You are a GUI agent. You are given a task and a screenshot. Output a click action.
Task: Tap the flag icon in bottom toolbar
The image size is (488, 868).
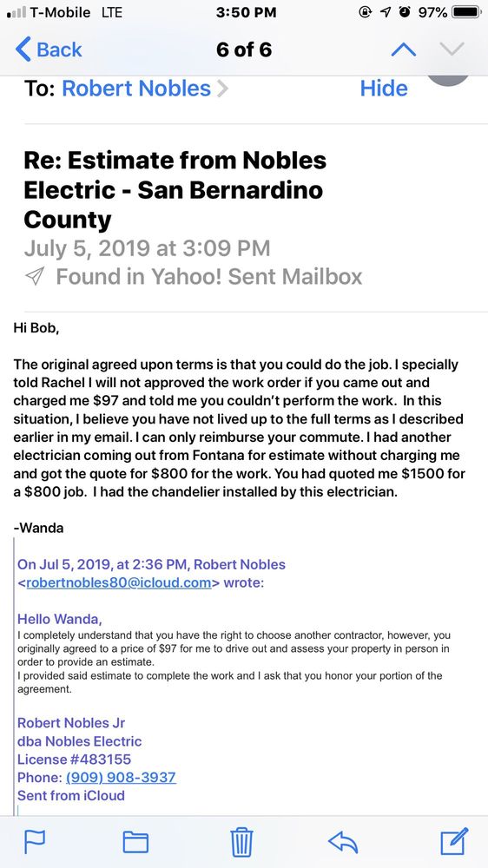point(35,842)
